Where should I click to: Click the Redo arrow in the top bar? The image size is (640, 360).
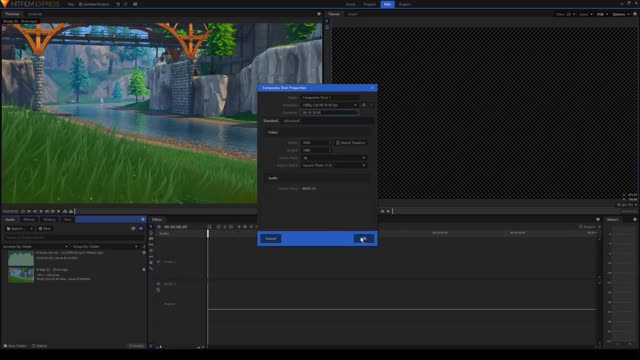(x=126, y=4)
